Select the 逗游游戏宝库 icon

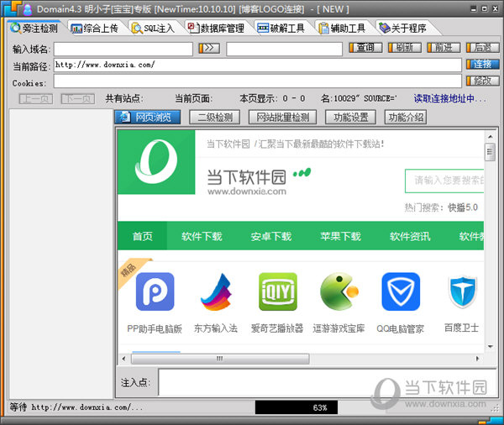tap(339, 292)
